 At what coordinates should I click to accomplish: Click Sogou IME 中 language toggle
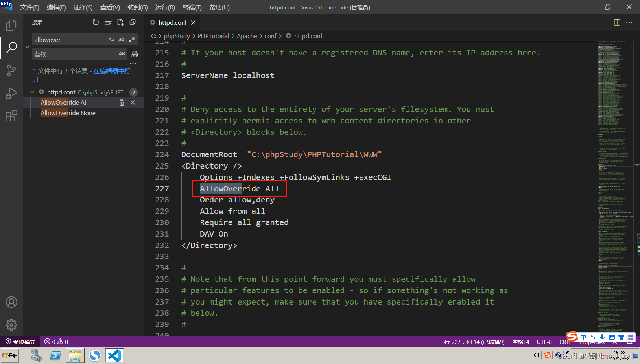coord(583,337)
